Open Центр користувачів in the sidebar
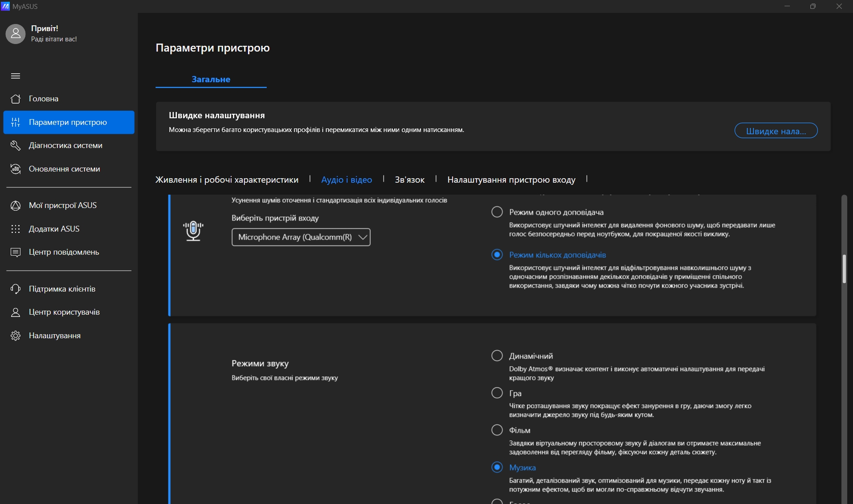This screenshot has height=504, width=853. click(x=64, y=312)
